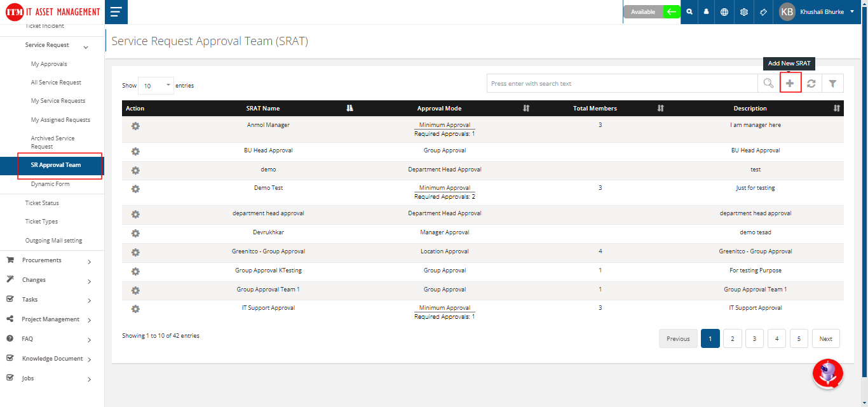This screenshot has height=407, width=868.
Task: Jump to page 5 of the table
Action: (x=799, y=338)
